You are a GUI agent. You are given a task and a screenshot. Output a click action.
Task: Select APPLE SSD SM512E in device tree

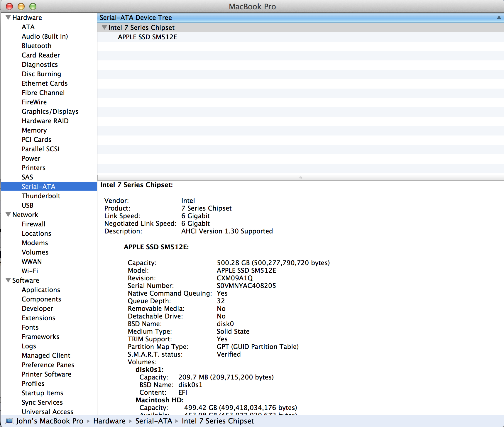pyautogui.click(x=148, y=37)
